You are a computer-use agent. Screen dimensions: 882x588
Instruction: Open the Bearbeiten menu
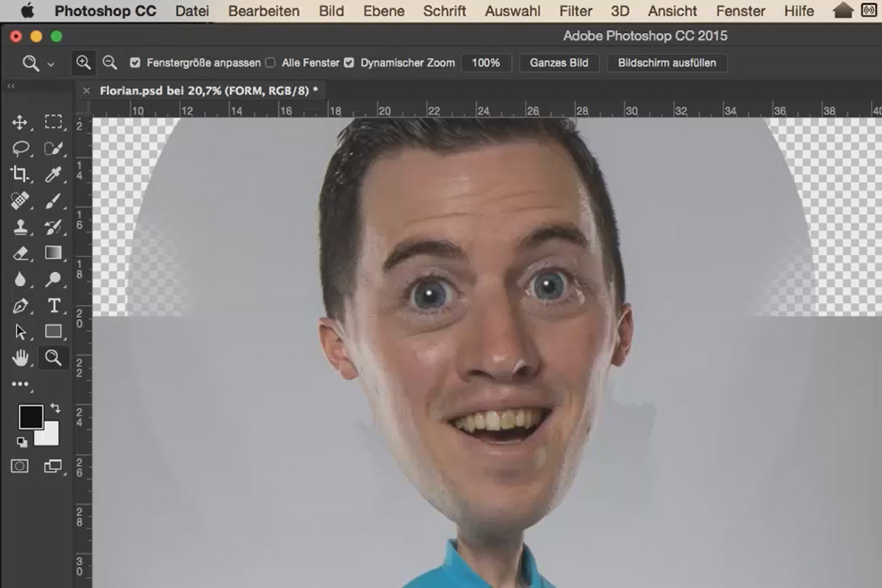[x=264, y=11]
